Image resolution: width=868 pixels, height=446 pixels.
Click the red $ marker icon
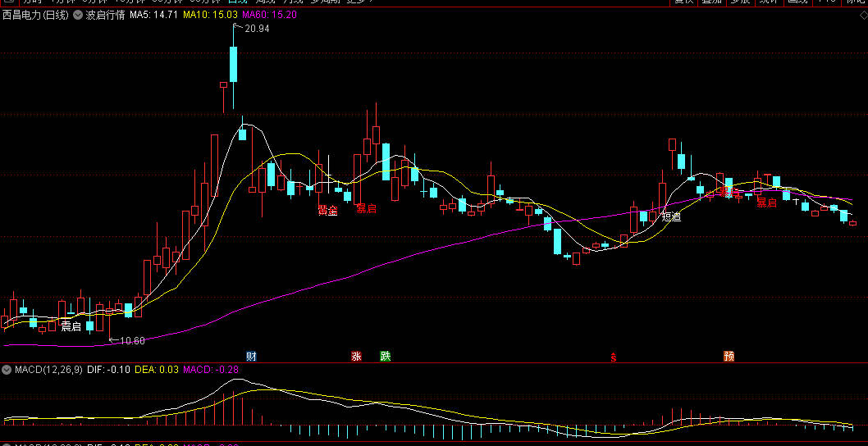coord(613,357)
